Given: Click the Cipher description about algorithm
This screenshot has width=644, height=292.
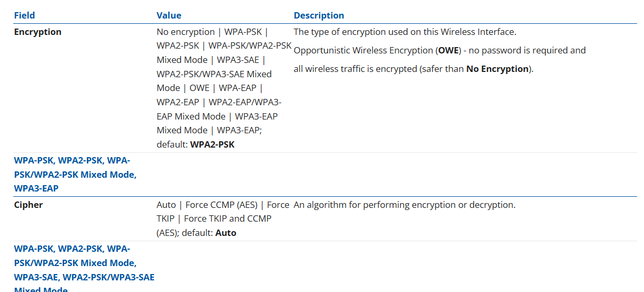Looking at the screenshot, I should click(x=404, y=205).
